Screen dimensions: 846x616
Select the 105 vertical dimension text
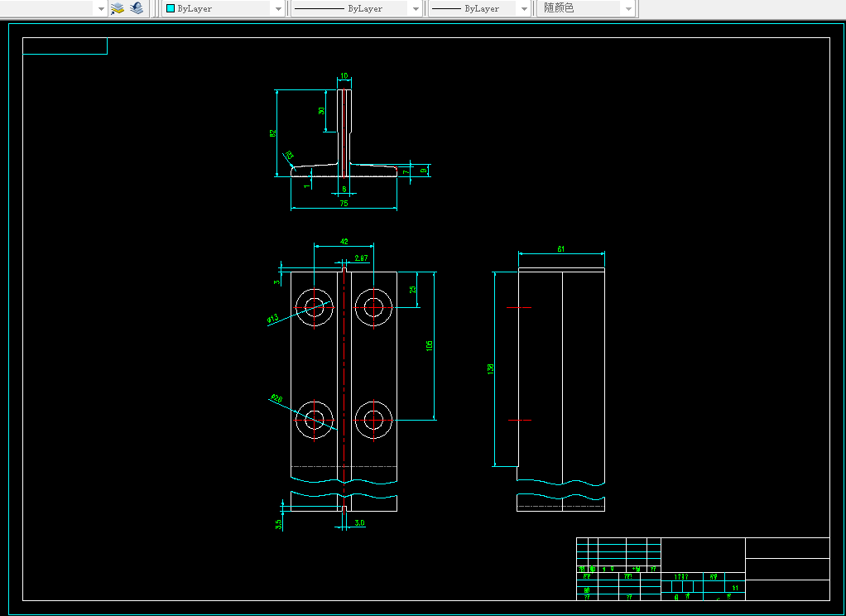point(430,345)
